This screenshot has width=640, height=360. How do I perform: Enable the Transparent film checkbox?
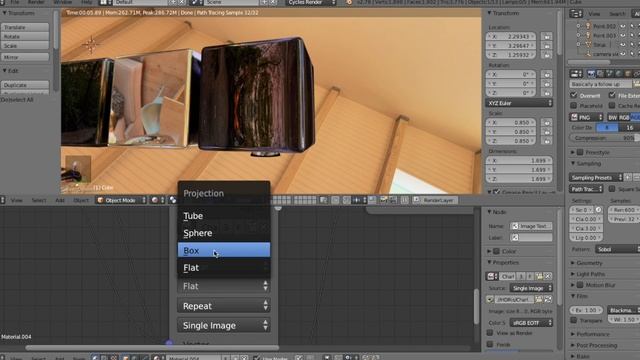point(574,320)
